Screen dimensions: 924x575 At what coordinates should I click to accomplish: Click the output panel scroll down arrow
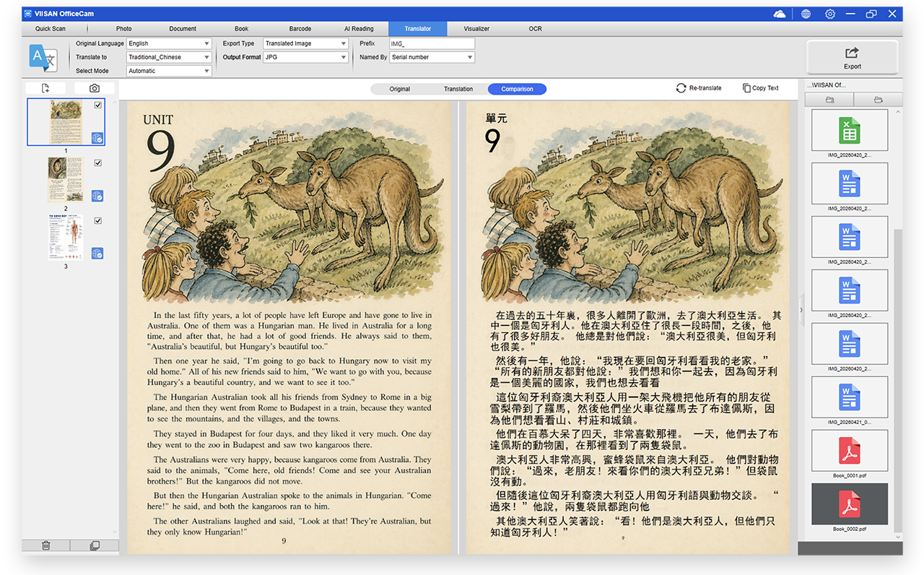(x=898, y=537)
